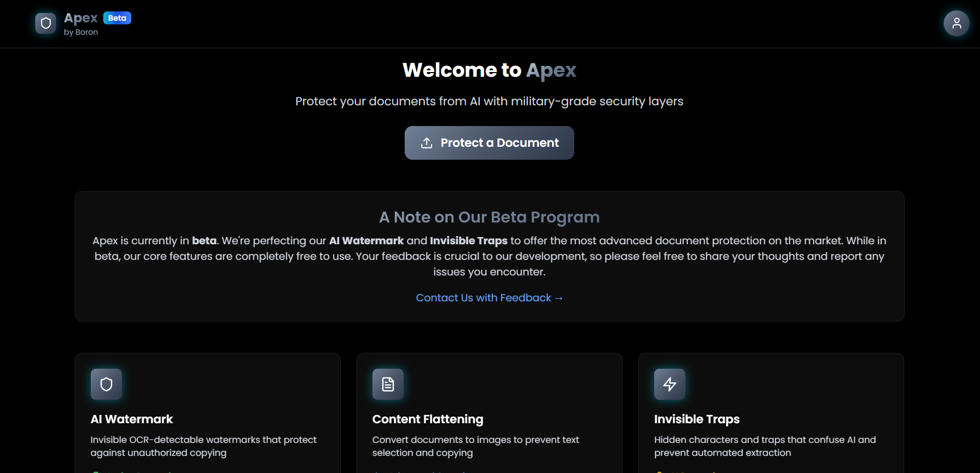This screenshot has height=473, width=980.
Task: Click the 'Hidden characters and traps' description
Action: point(765,446)
